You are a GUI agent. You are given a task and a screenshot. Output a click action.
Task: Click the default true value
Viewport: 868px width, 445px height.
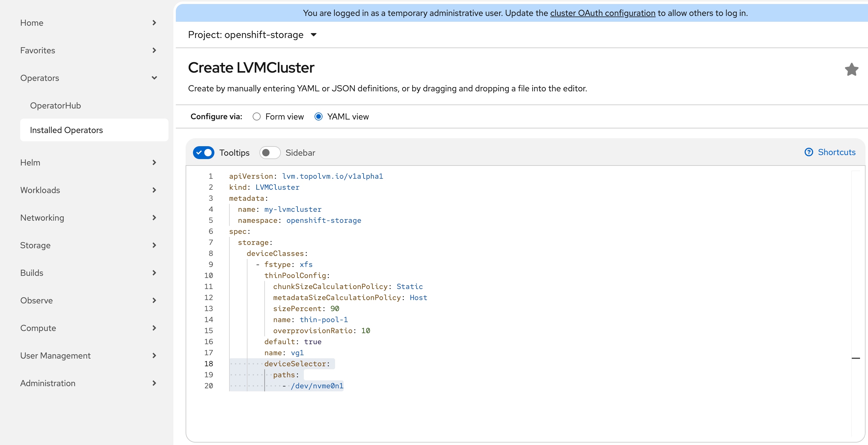point(313,342)
